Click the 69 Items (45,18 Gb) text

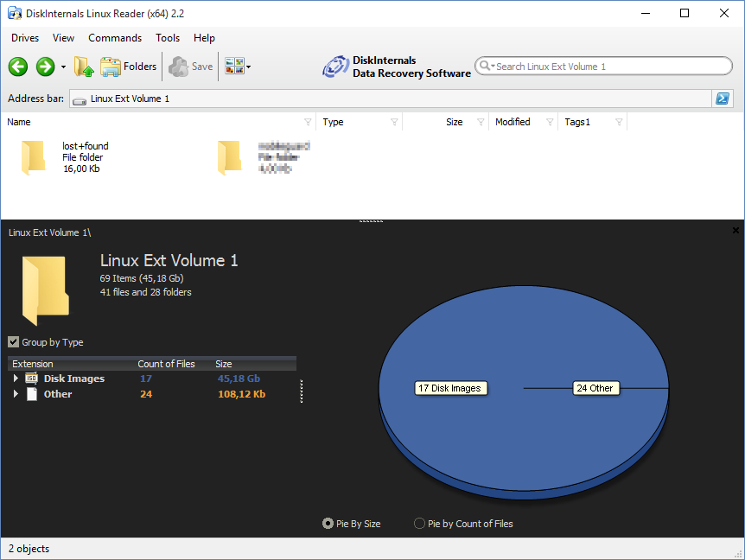142,278
